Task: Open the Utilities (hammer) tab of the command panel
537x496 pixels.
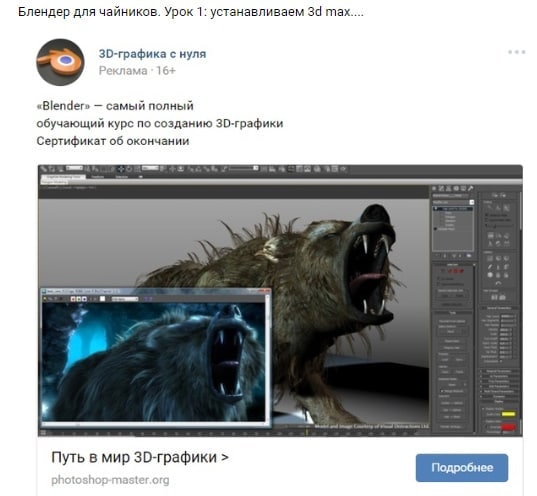Action: [471, 188]
